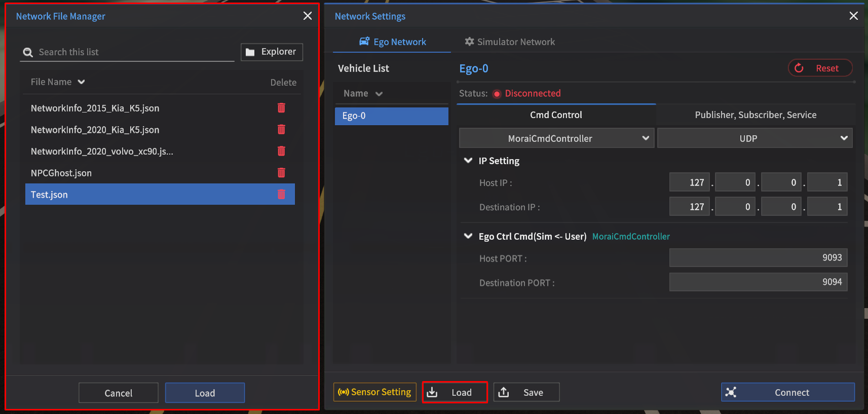
Task: Click the Save button in Network Settings
Action: tap(526, 393)
